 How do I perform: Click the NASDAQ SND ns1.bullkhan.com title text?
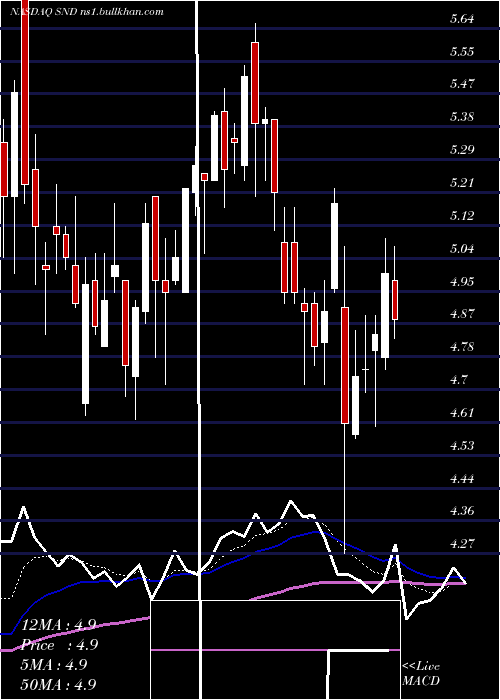tap(87, 12)
